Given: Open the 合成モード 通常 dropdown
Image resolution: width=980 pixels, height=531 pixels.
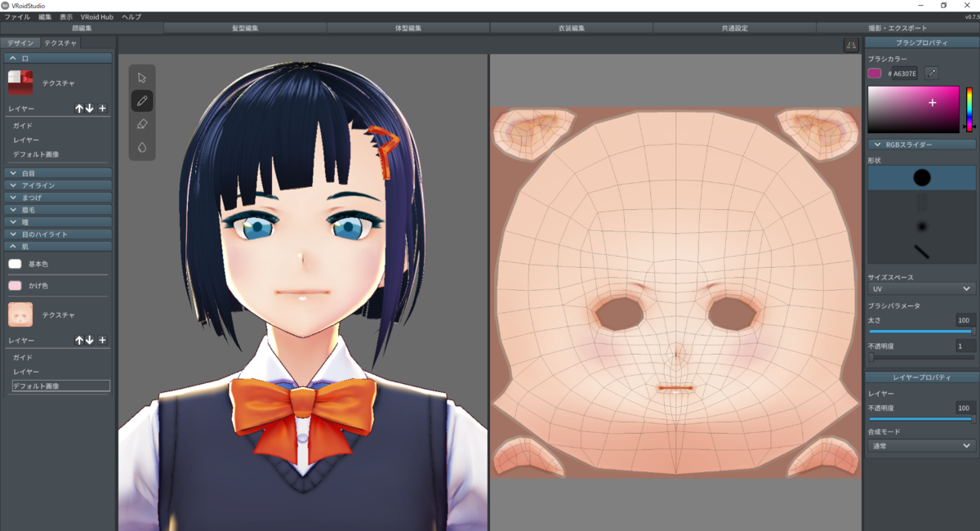Looking at the screenshot, I should pos(921,446).
